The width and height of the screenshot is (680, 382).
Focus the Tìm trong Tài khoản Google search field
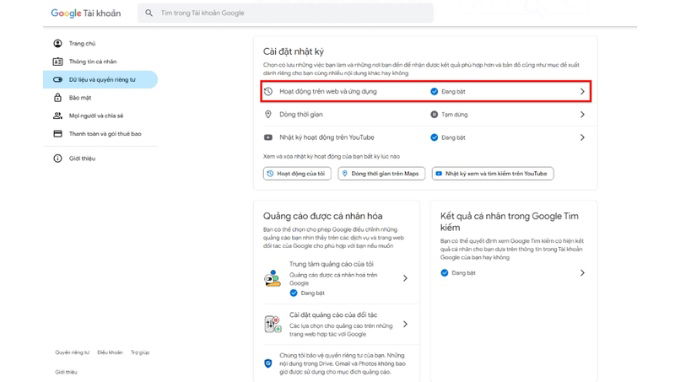(x=285, y=13)
